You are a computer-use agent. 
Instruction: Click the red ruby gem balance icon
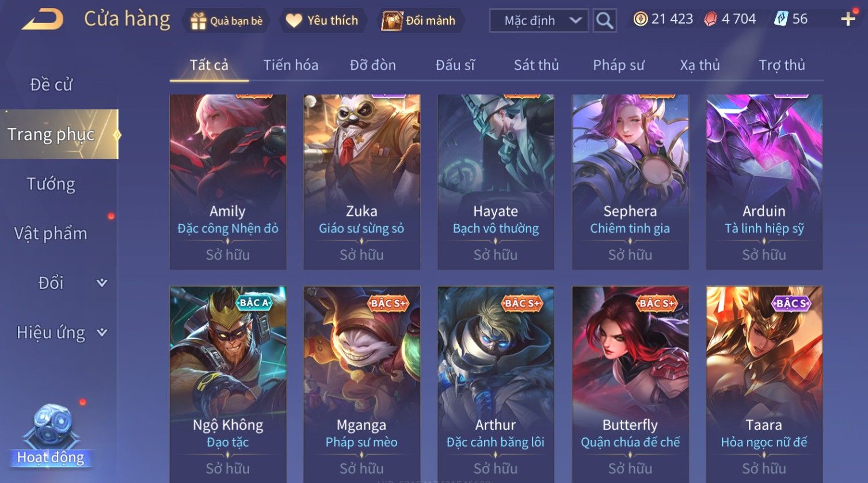click(x=710, y=20)
